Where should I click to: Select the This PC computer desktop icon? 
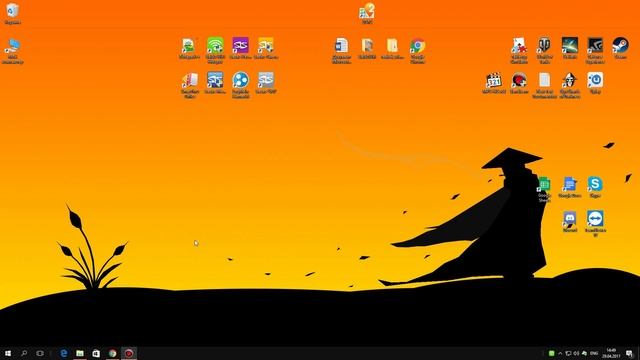point(12,51)
